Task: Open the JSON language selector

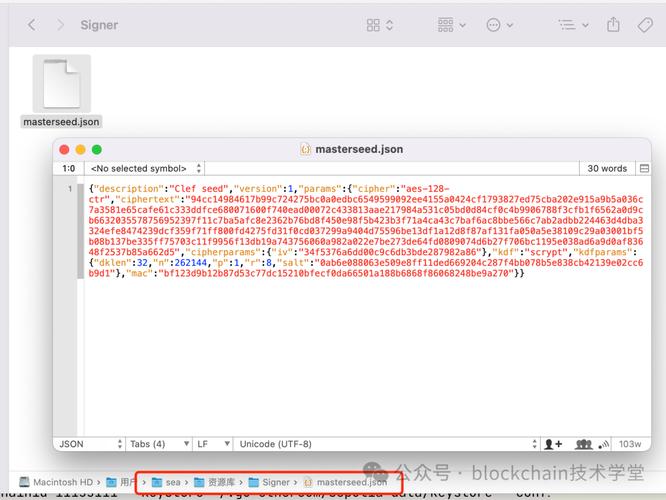Action: (x=90, y=444)
